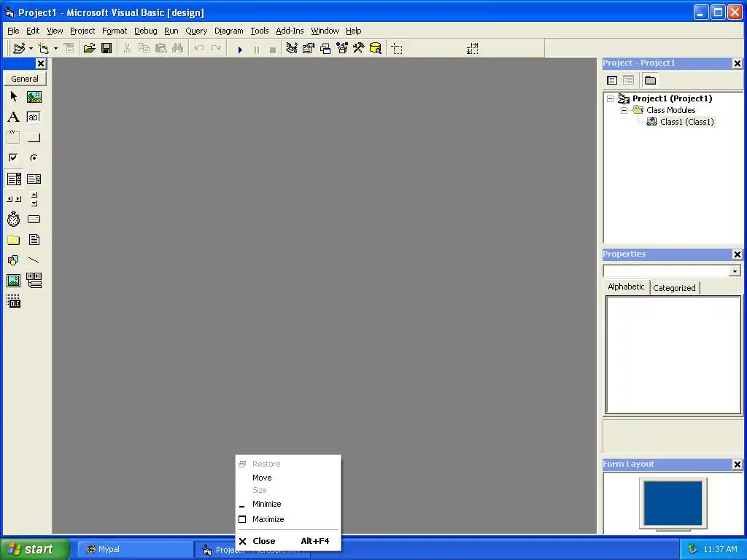Select the OptionButton control tool
Image resolution: width=747 pixels, height=560 pixels.
[x=34, y=157]
